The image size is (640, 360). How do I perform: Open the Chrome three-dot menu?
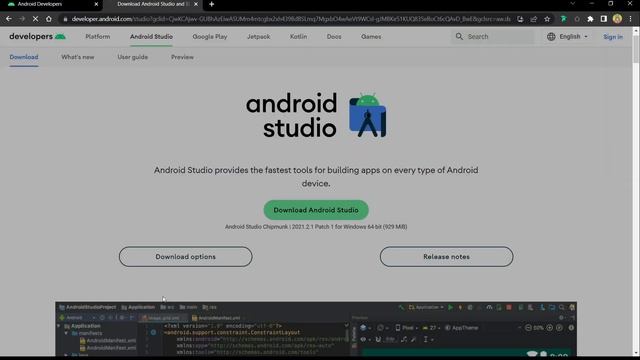(630, 19)
